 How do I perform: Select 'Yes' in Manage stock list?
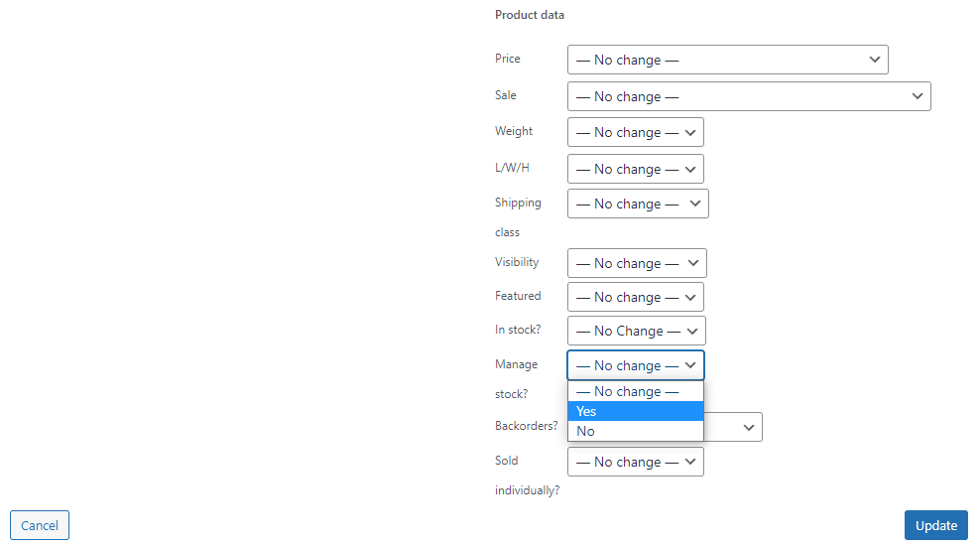[x=636, y=411]
